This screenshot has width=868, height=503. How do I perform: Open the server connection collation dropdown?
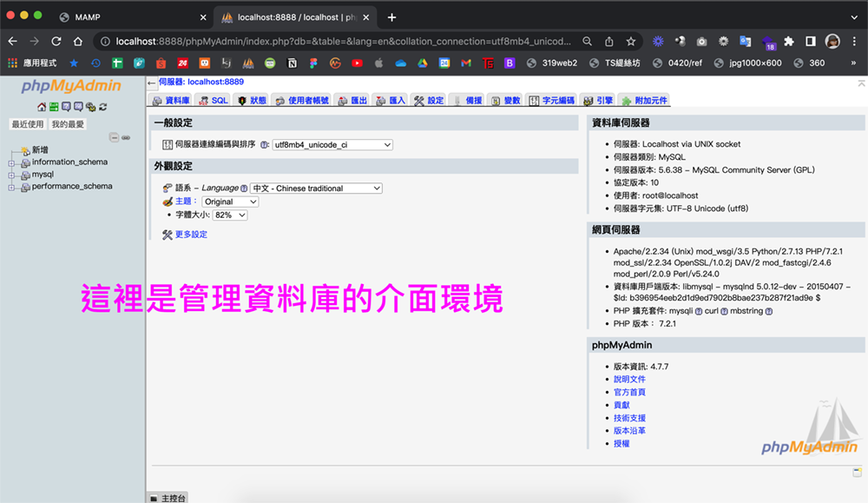click(332, 145)
